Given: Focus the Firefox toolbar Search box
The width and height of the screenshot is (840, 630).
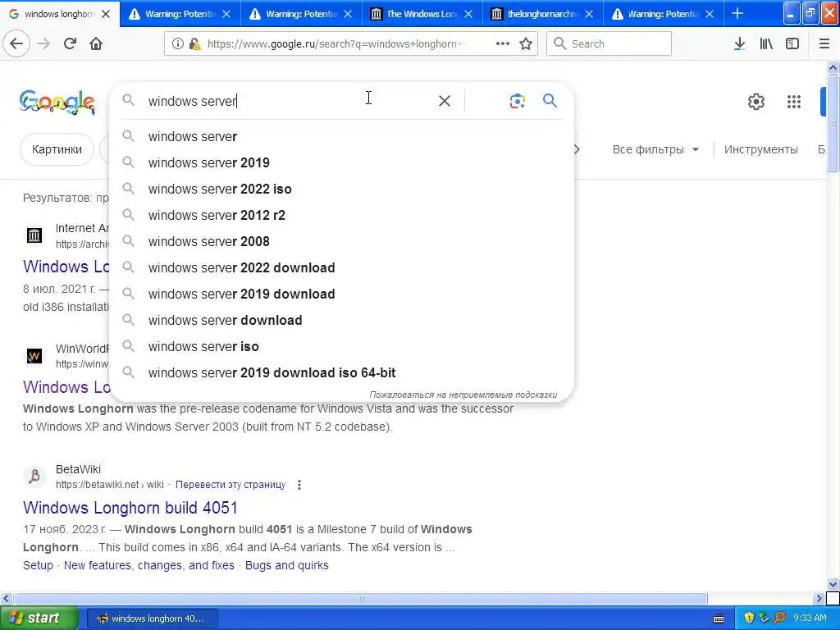Looking at the screenshot, I should (x=609, y=44).
